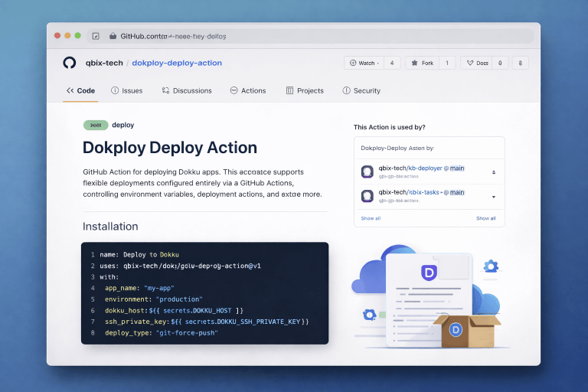Click the browser window's red close button
The width and height of the screenshot is (588, 392).
point(57,35)
